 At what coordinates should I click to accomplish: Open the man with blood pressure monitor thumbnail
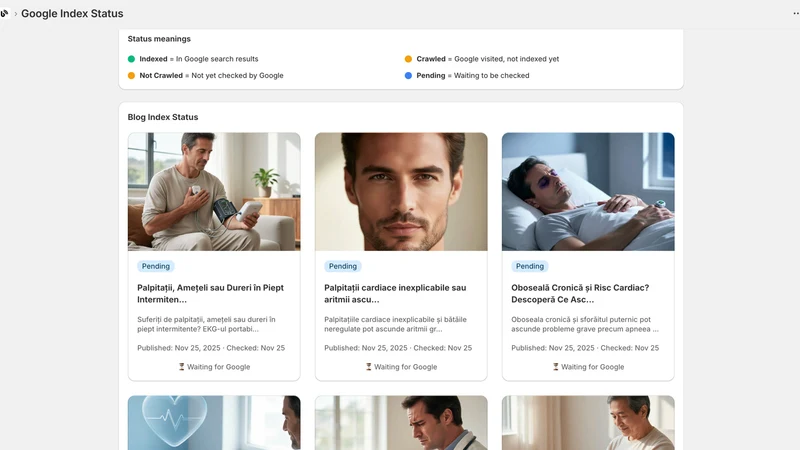[214, 192]
